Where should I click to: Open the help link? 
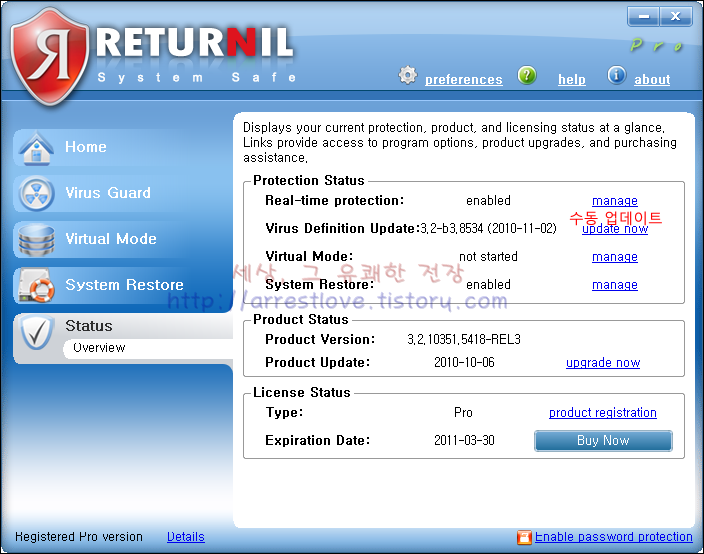tap(572, 79)
